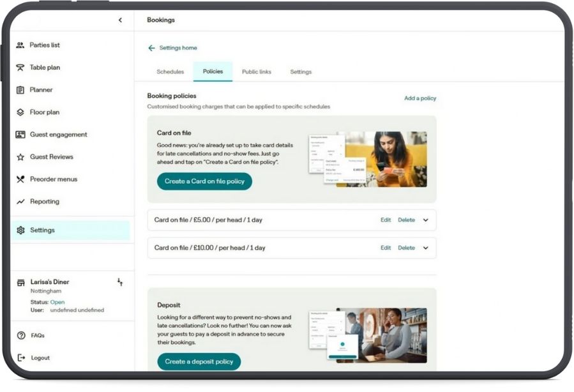Open the Planner clipboard icon
574x392 pixels.
click(20, 89)
